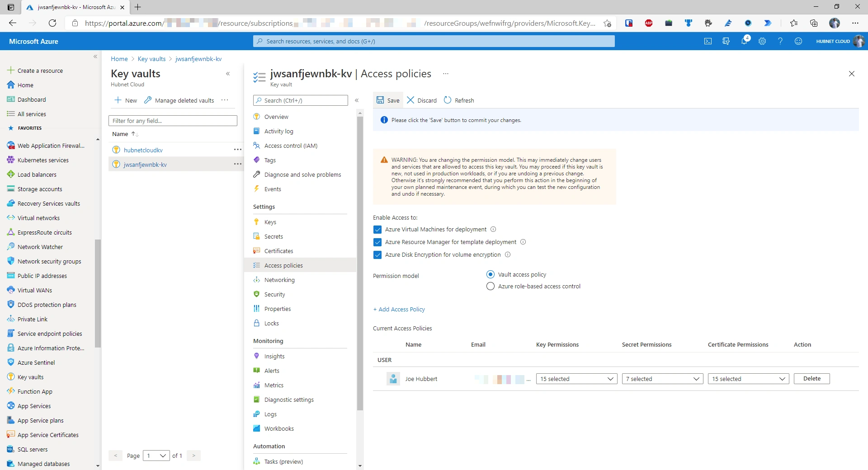The height and width of the screenshot is (470, 868).
Task: Toggle Azure Resource Manager template deployment checkbox
Action: (377, 242)
